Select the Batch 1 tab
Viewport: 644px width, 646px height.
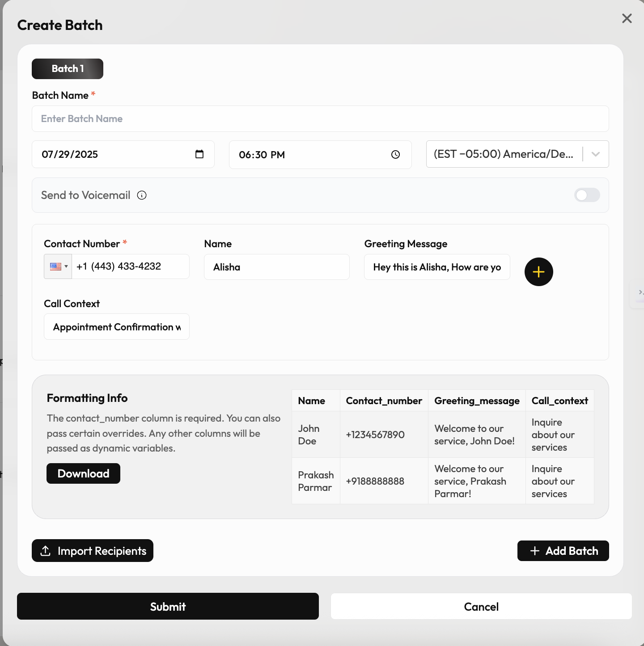click(x=67, y=68)
